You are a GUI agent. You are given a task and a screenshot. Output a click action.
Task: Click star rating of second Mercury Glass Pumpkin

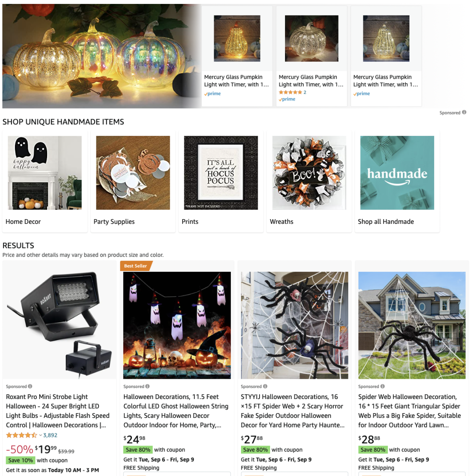(290, 92)
